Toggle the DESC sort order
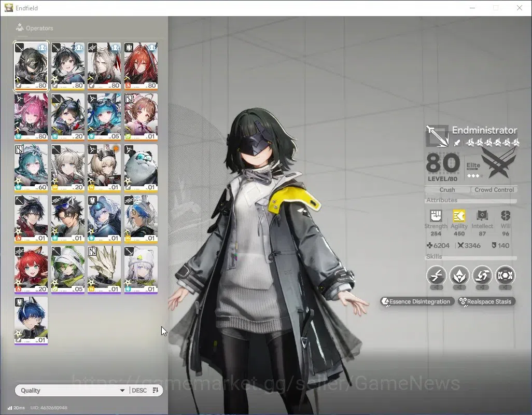 [139, 390]
